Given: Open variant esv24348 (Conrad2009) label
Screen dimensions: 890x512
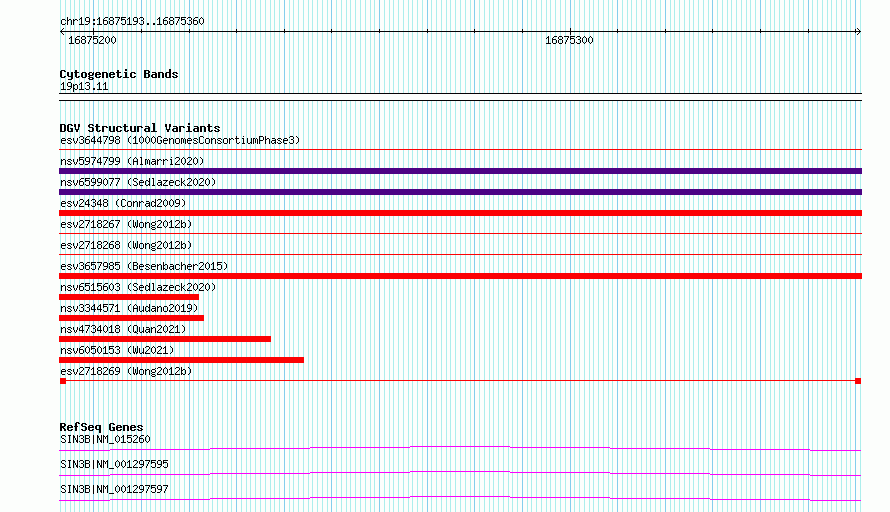Looking at the screenshot, I should click(123, 203).
